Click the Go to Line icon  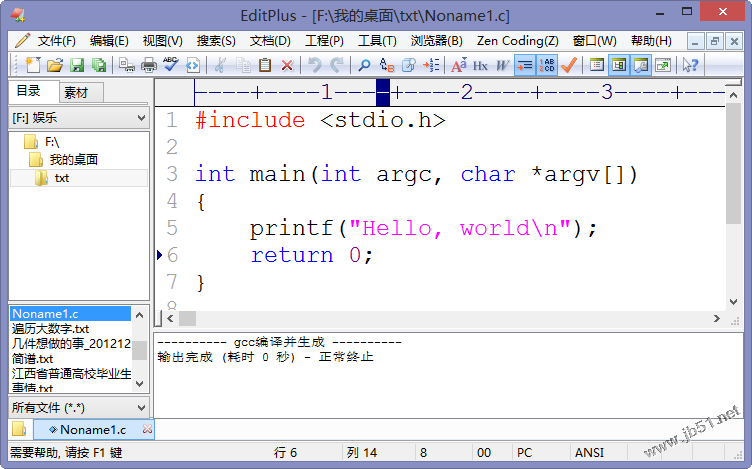point(431,65)
